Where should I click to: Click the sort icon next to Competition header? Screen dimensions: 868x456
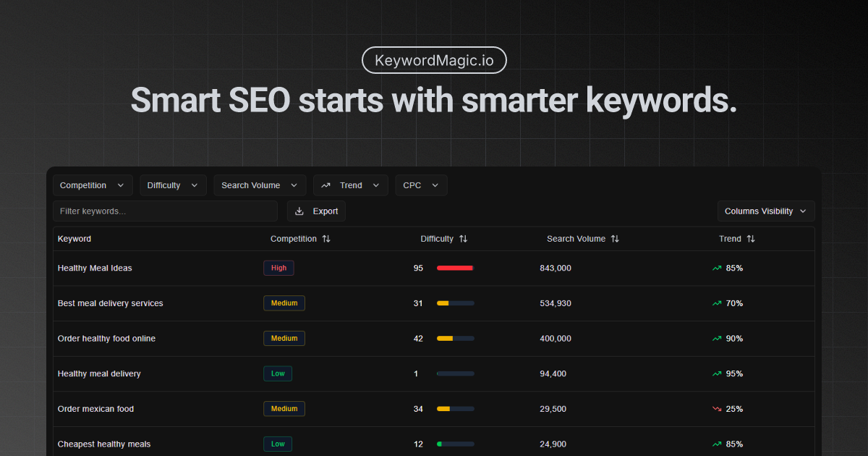325,238
